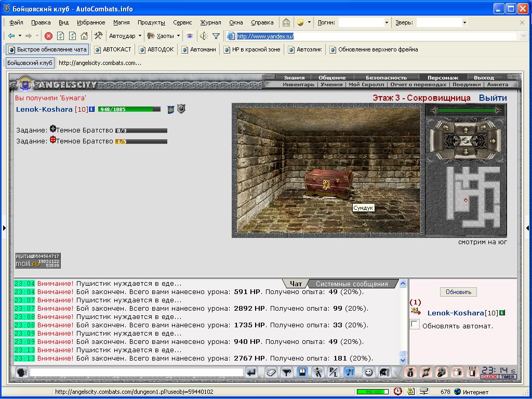The height and width of the screenshot is (399, 532).
Task: Open the Магия menu
Action: pos(122,22)
